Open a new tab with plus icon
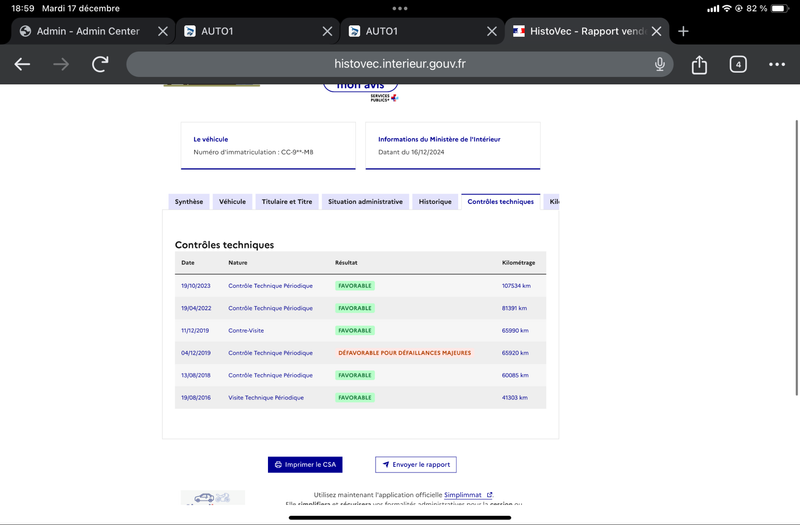 coord(683,31)
